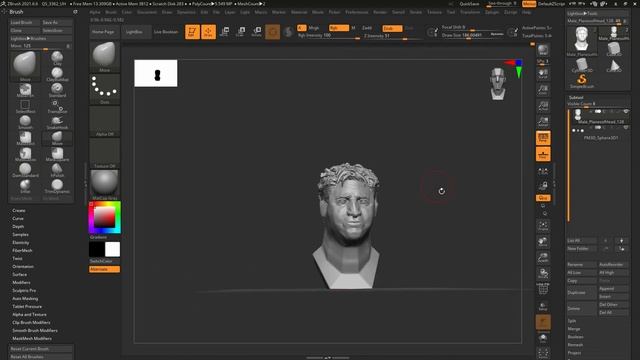This screenshot has height=360, width=640.
Task: Select the Move transform icon in top shelf
Action: click(x=224, y=32)
